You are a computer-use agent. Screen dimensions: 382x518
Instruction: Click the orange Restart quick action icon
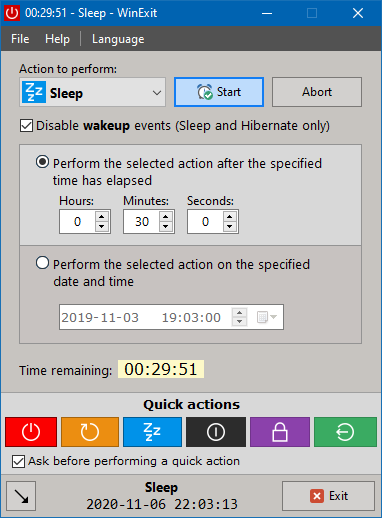[x=90, y=432]
